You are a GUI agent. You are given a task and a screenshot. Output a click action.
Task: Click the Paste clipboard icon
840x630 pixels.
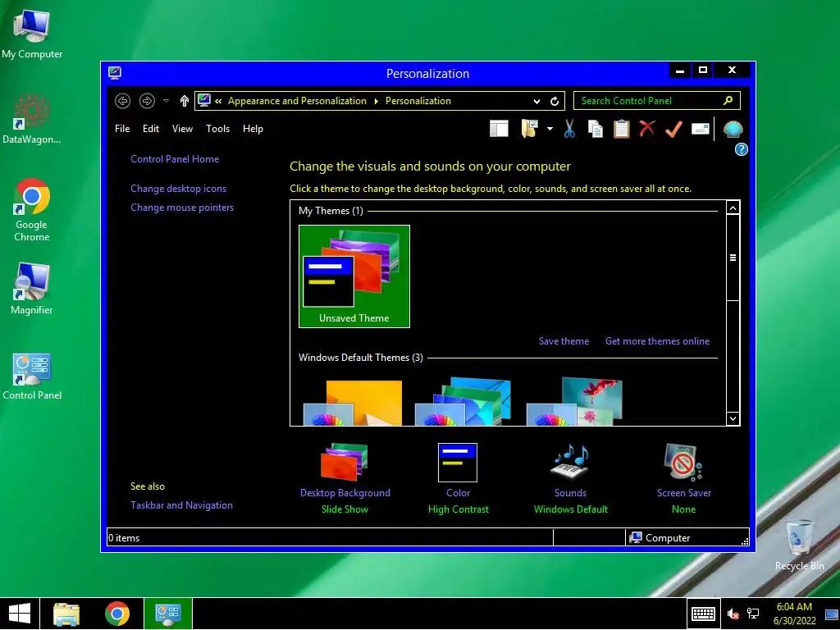click(x=622, y=129)
